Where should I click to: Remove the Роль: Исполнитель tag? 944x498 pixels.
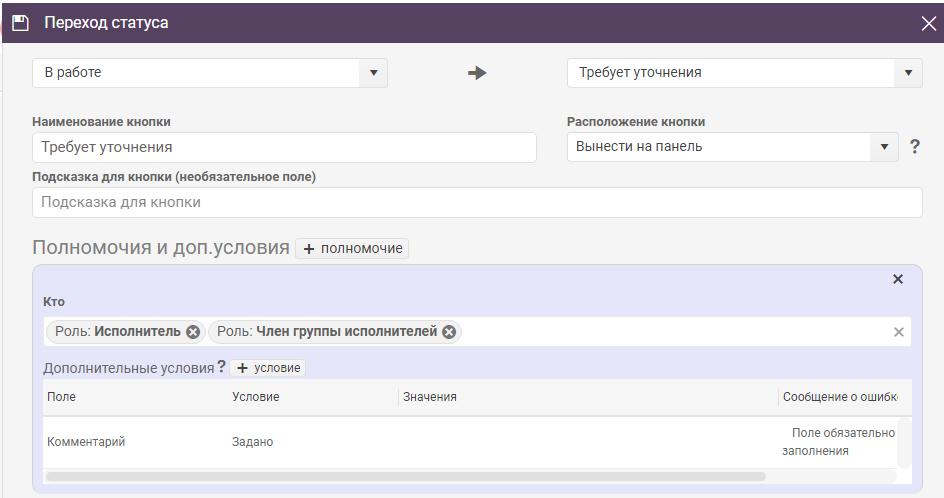click(193, 332)
